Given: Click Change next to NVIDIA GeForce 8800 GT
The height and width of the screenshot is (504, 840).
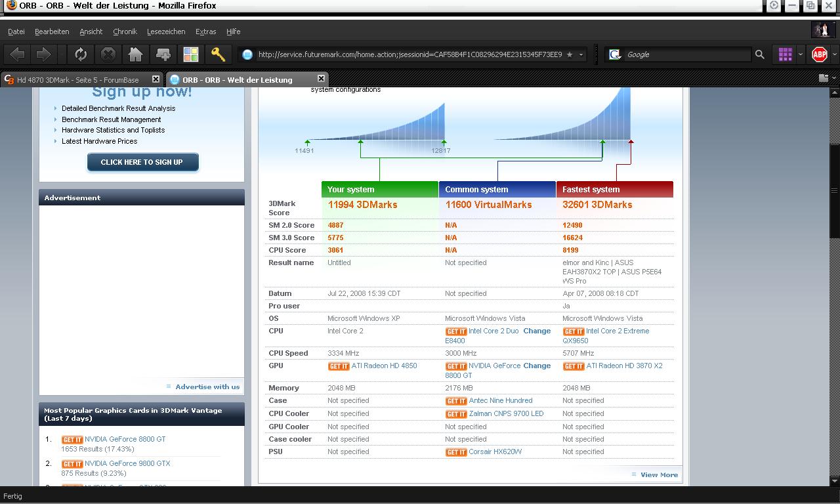Looking at the screenshot, I should 537,366.
